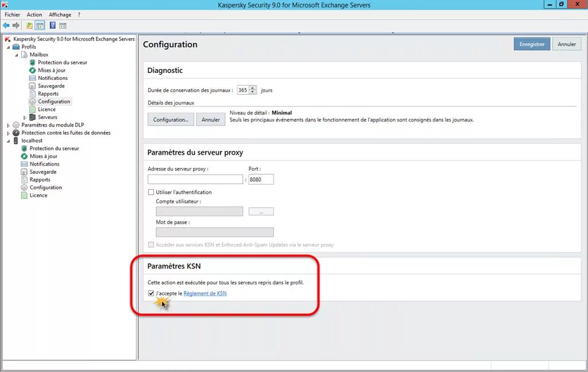This screenshot has height=372, width=588.
Task: Click green sheet icon of localhost Licence
Action: 24,195
